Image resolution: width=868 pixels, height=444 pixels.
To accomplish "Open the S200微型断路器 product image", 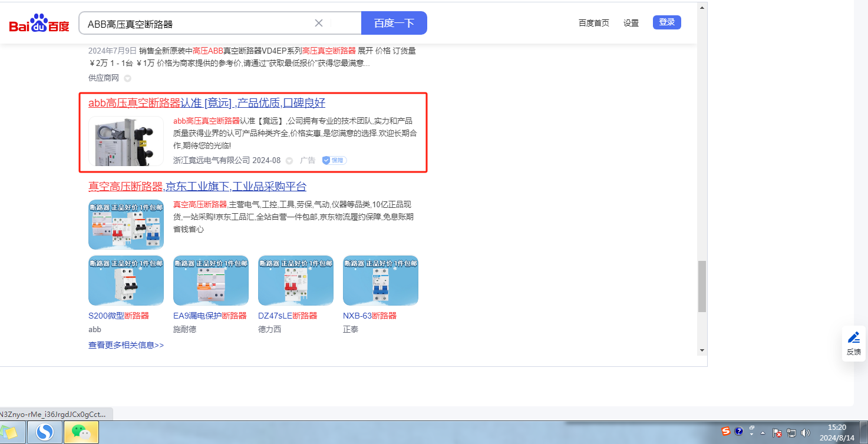I will (126, 280).
